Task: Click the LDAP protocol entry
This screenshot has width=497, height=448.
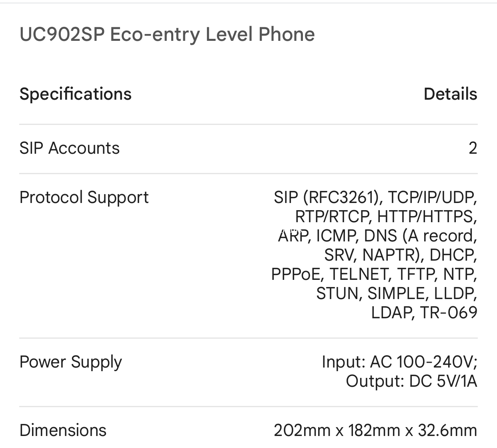Action: [392, 313]
